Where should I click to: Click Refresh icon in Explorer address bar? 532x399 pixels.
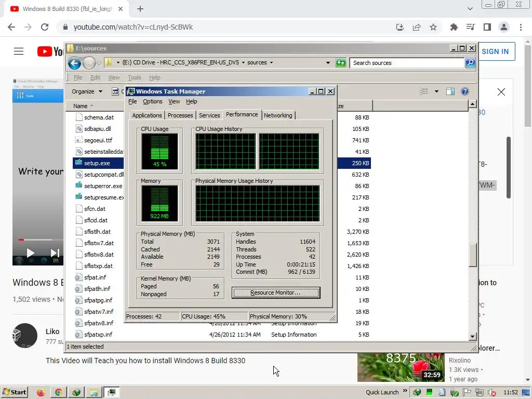click(x=341, y=63)
